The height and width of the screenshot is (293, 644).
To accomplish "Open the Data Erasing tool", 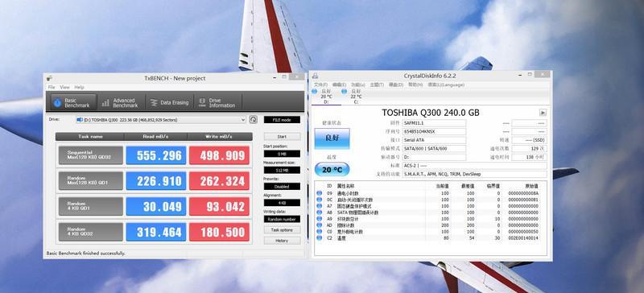I will coord(169,102).
